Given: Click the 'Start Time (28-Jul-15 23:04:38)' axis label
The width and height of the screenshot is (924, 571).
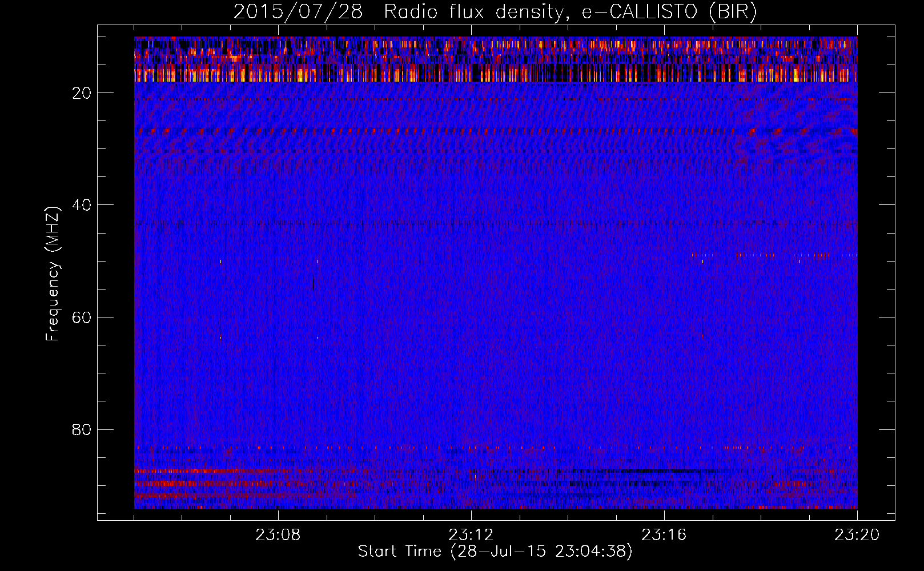Looking at the screenshot, I should (x=495, y=552).
